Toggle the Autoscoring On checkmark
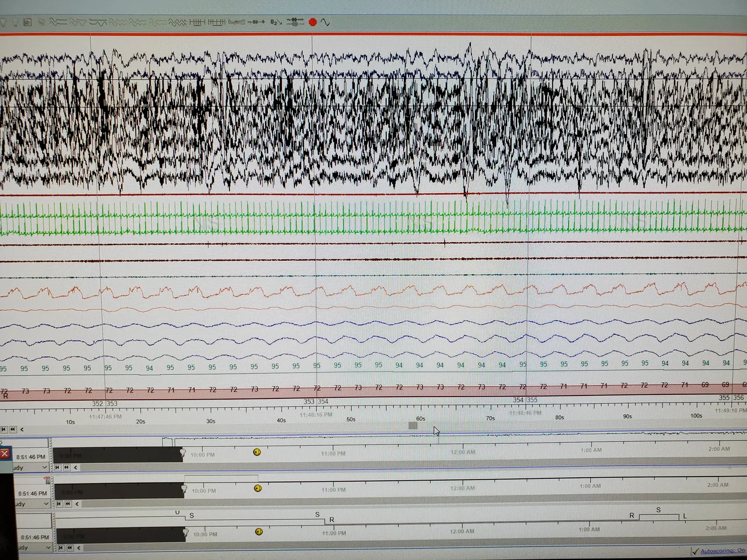The width and height of the screenshot is (747, 560). point(695,551)
